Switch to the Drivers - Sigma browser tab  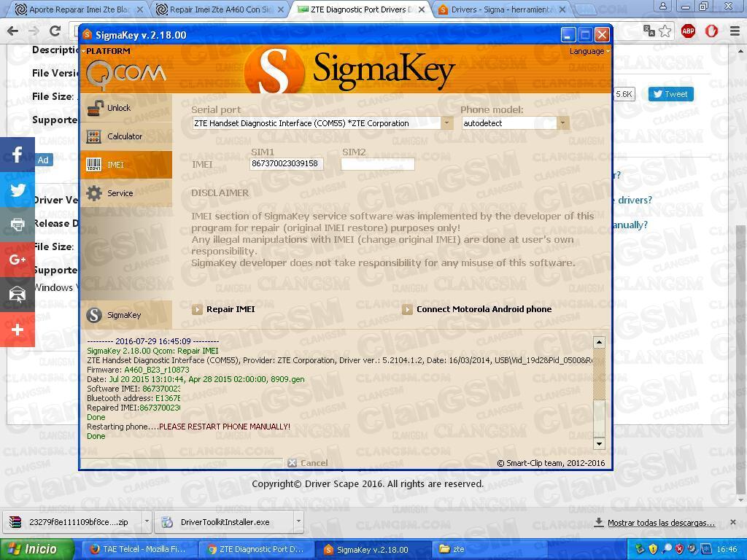click(502, 9)
